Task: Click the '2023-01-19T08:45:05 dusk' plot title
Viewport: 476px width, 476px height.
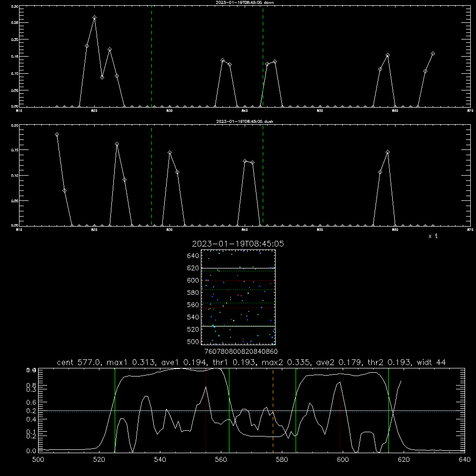Action: pyautogui.click(x=245, y=121)
